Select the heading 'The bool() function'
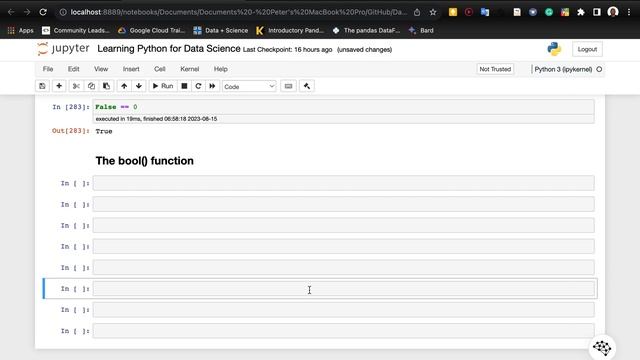Image resolution: width=640 pixels, height=360 pixels. (144, 161)
